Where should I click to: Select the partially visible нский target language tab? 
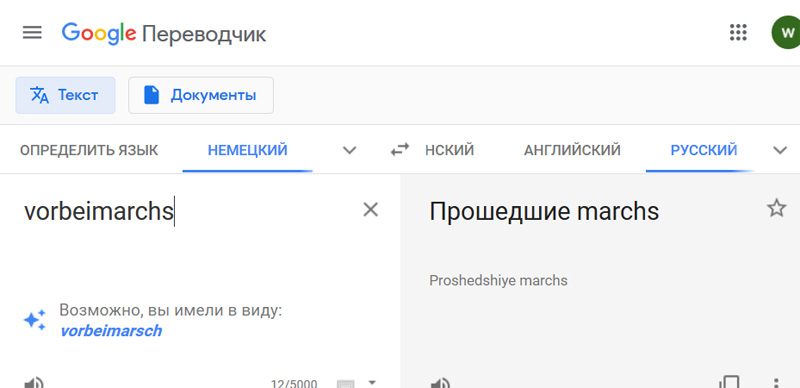pyautogui.click(x=449, y=150)
